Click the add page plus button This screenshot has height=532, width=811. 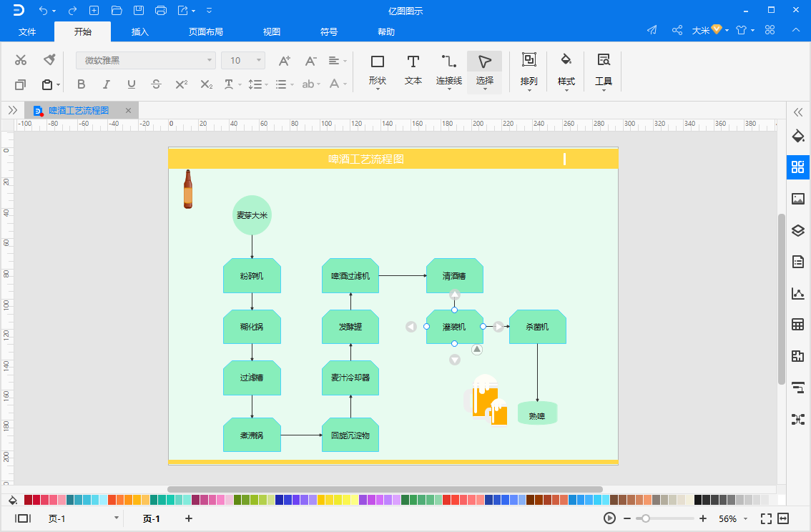(x=189, y=518)
